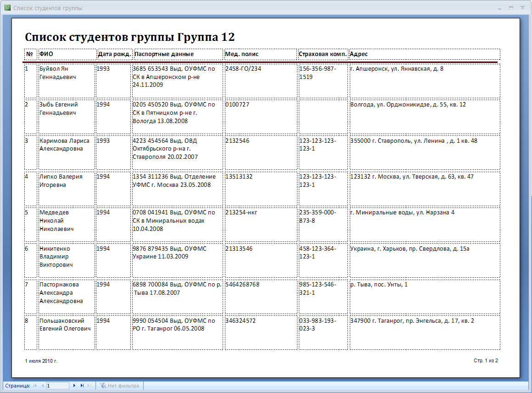Go to the first report page
The height and width of the screenshot is (393, 532).
35,386
